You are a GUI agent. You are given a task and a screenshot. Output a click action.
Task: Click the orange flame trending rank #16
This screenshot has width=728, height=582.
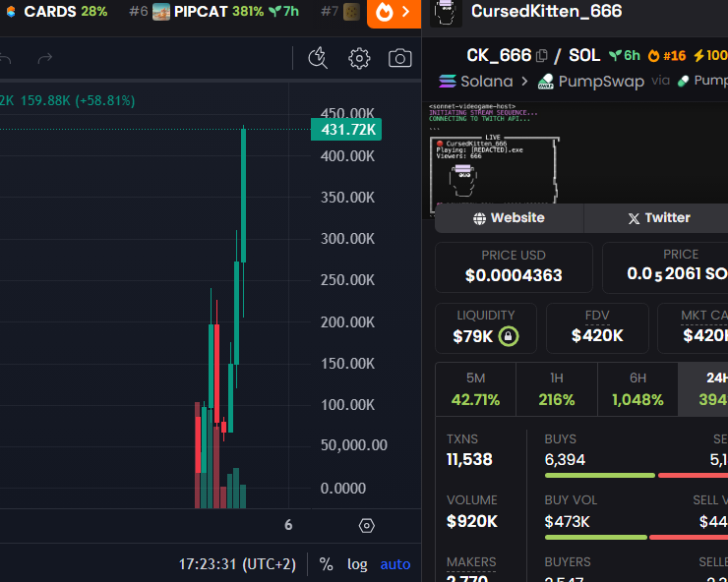(667, 56)
